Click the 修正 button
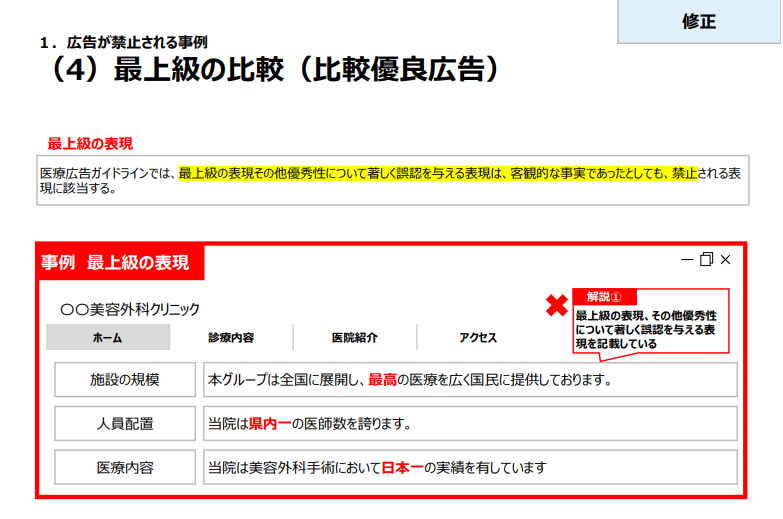 click(x=699, y=21)
